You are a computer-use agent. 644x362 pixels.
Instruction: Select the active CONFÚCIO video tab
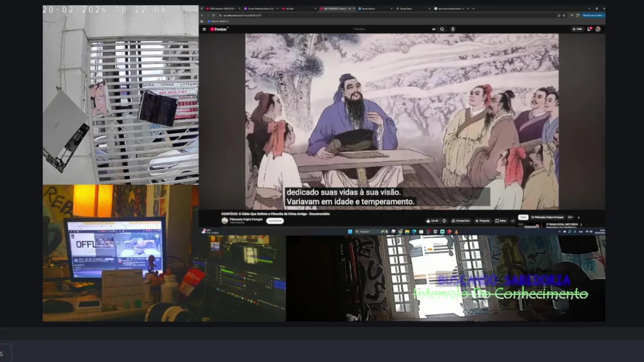click(337, 9)
